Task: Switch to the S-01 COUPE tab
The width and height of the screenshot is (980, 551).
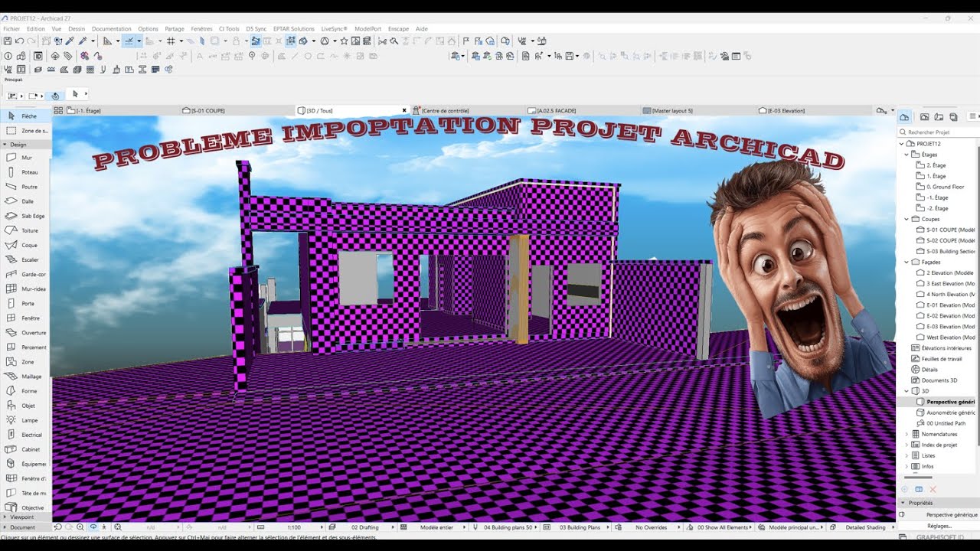Action: click(x=237, y=110)
